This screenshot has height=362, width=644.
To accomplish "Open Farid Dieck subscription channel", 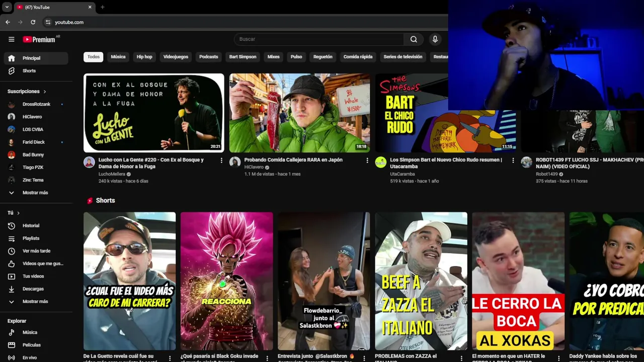I will (x=35, y=142).
